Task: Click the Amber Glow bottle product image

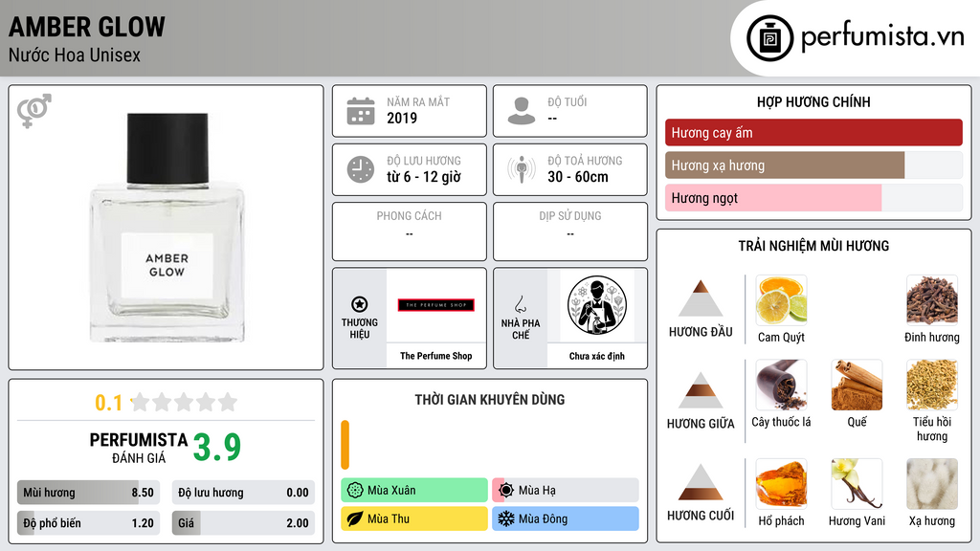Action: click(167, 228)
